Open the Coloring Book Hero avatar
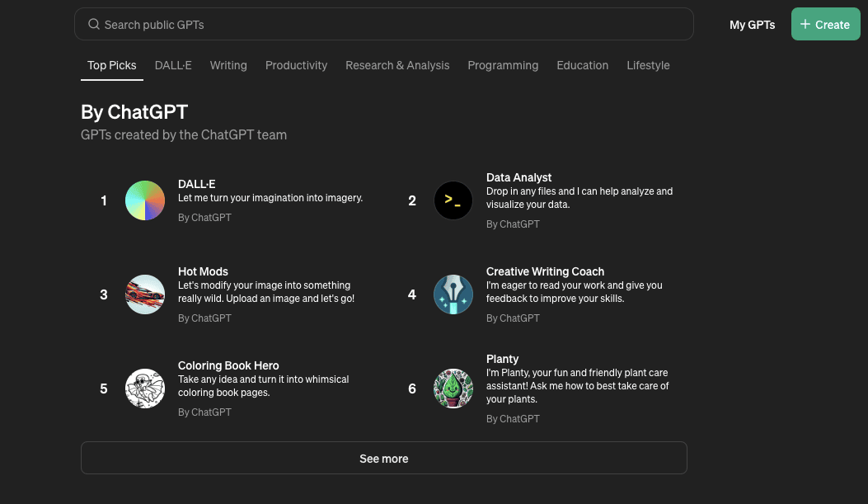Viewport: 868px width, 504px height. pos(145,389)
